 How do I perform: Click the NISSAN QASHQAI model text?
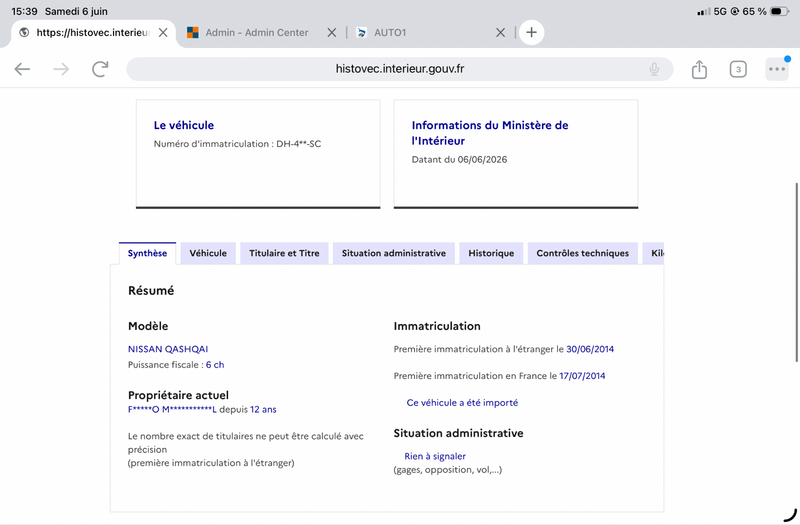[168, 349]
